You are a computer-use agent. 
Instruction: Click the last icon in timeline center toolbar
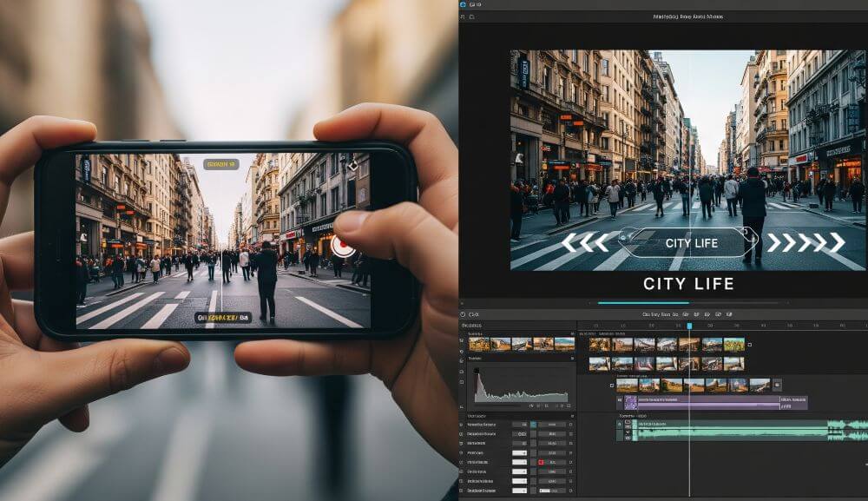729,314
